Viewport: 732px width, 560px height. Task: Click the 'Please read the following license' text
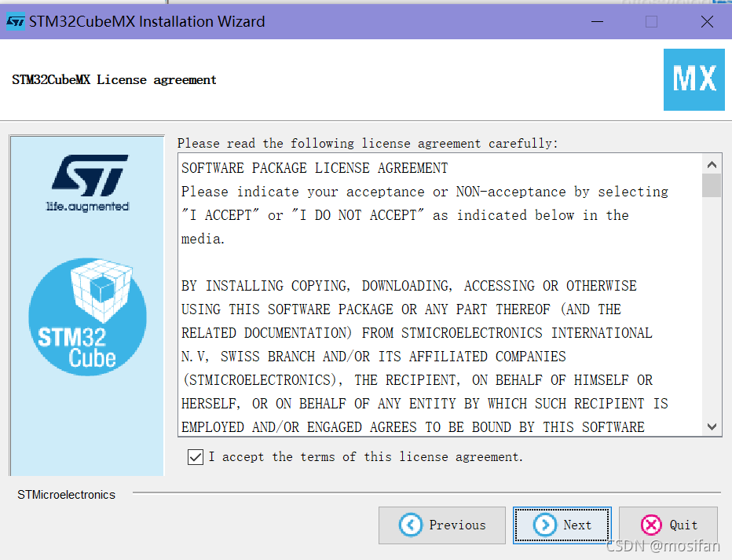(368, 143)
